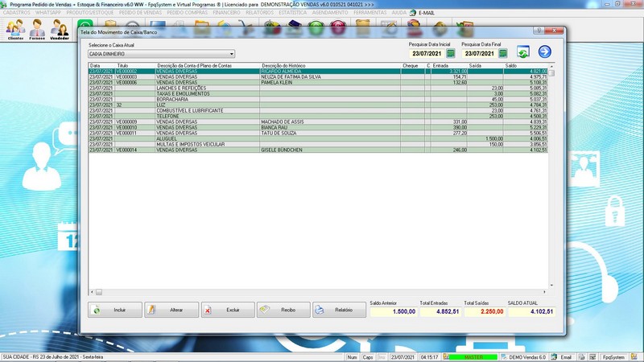This screenshot has height=362, width=644.
Task: Click title VE000009 in the table
Action: tap(127, 122)
